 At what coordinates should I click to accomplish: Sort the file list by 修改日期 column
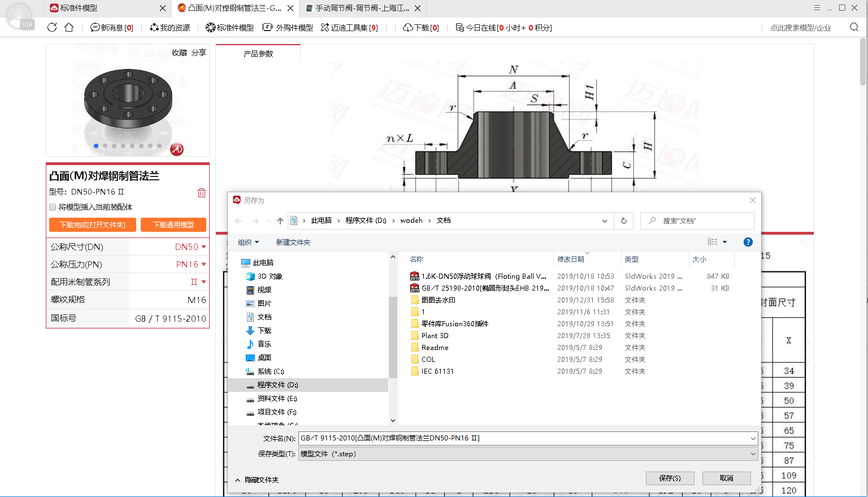coord(587,259)
